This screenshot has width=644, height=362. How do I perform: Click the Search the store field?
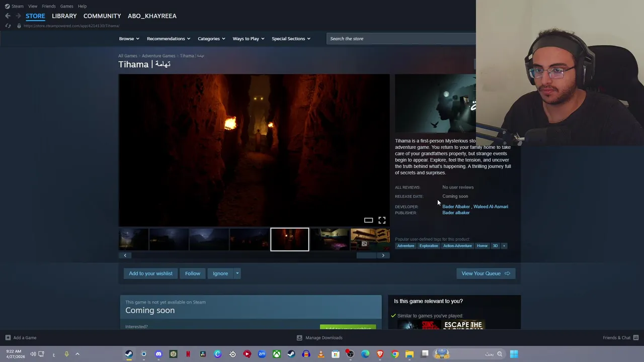click(x=401, y=39)
